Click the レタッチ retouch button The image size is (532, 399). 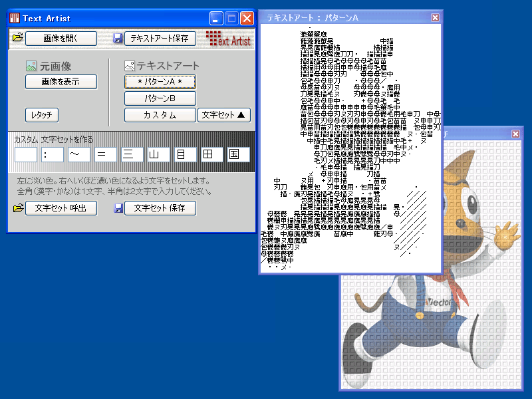(x=42, y=115)
